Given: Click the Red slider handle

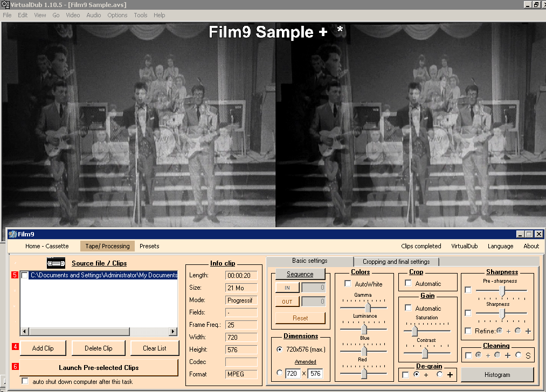Looking at the screenshot, I should pyautogui.click(x=364, y=373).
